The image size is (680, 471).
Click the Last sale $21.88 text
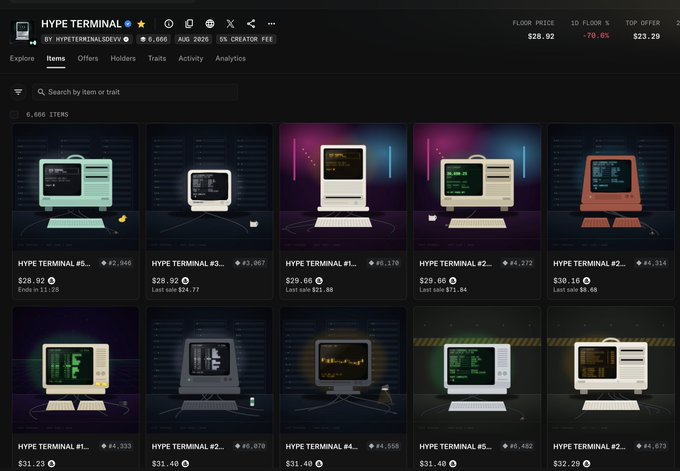pos(309,290)
